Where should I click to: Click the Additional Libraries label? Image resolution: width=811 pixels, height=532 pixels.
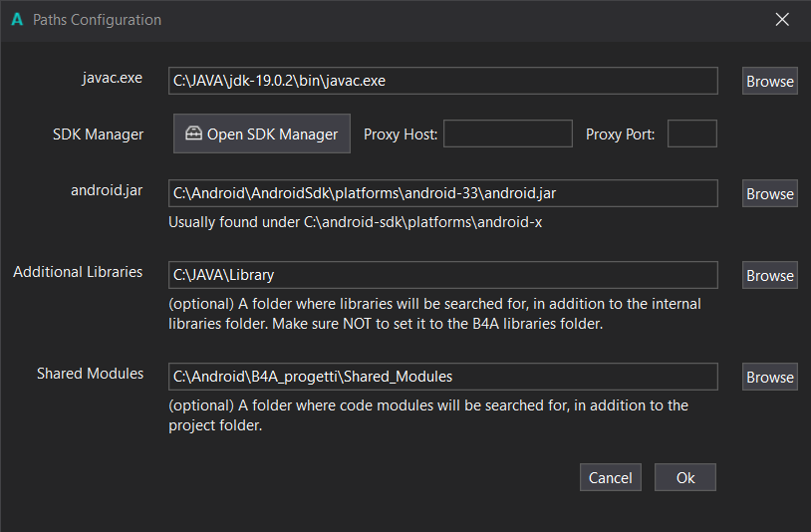point(78,272)
